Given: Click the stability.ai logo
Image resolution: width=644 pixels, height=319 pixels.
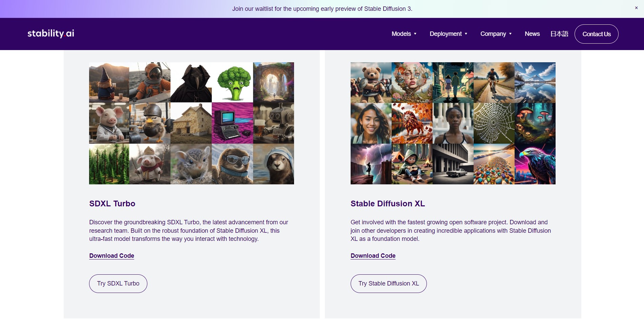Looking at the screenshot, I should (51, 33).
